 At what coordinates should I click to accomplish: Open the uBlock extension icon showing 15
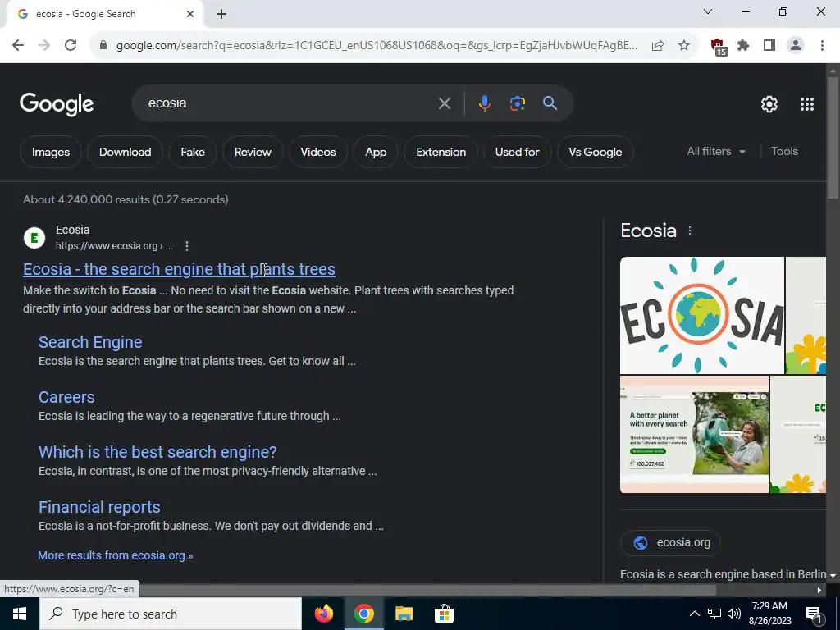(x=719, y=47)
